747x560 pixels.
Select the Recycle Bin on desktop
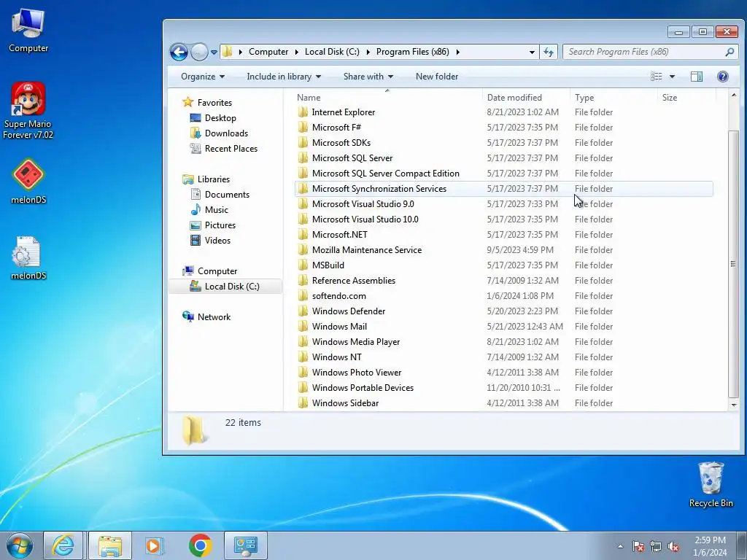pyautogui.click(x=711, y=485)
